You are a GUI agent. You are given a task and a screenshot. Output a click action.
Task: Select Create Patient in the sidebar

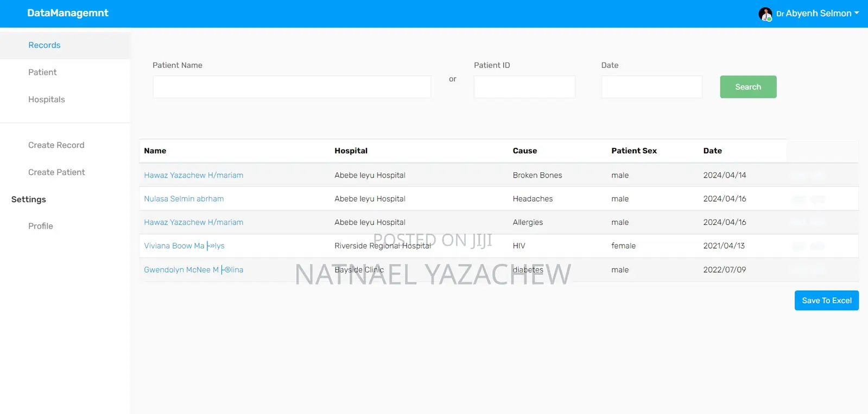click(x=56, y=172)
